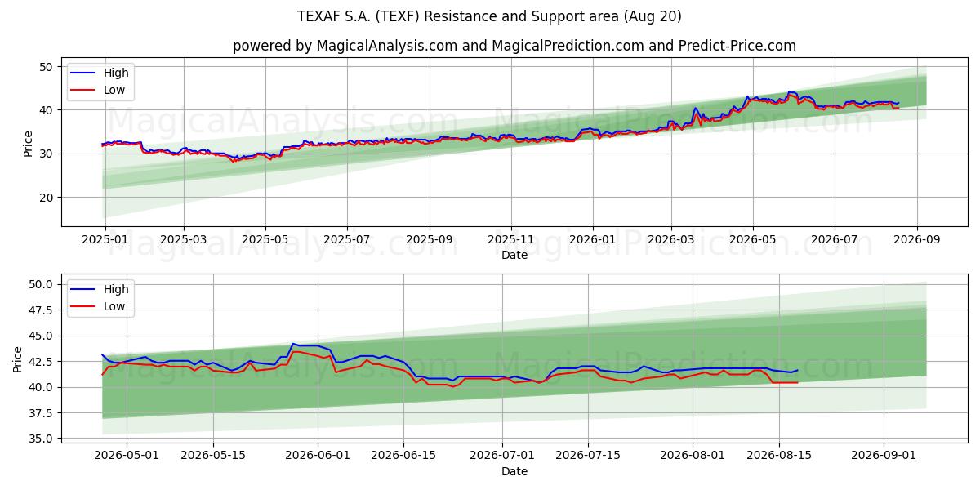Image resolution: width=980 pixels, height=490 pixels.
Task: Click the 47.5 price tick on the bottom chart
Action: (x=42, y=310)
